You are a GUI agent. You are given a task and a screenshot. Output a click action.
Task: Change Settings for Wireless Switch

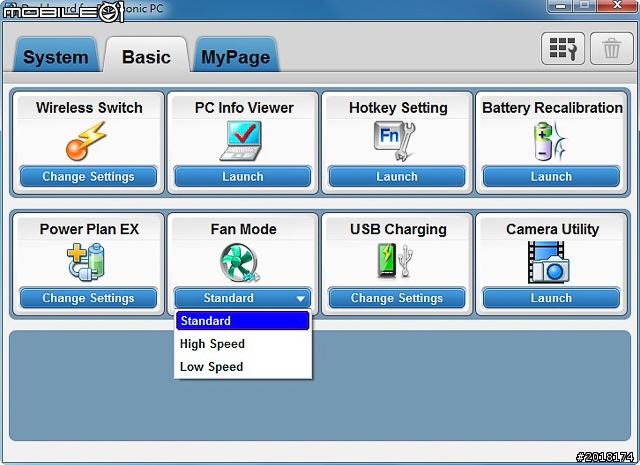(88, 177)
